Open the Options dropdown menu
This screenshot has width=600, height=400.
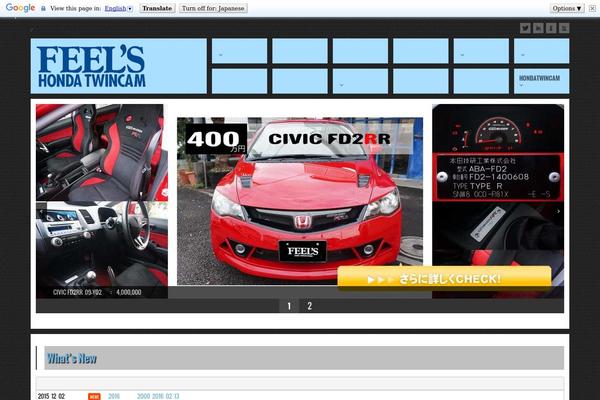(567, 8)
